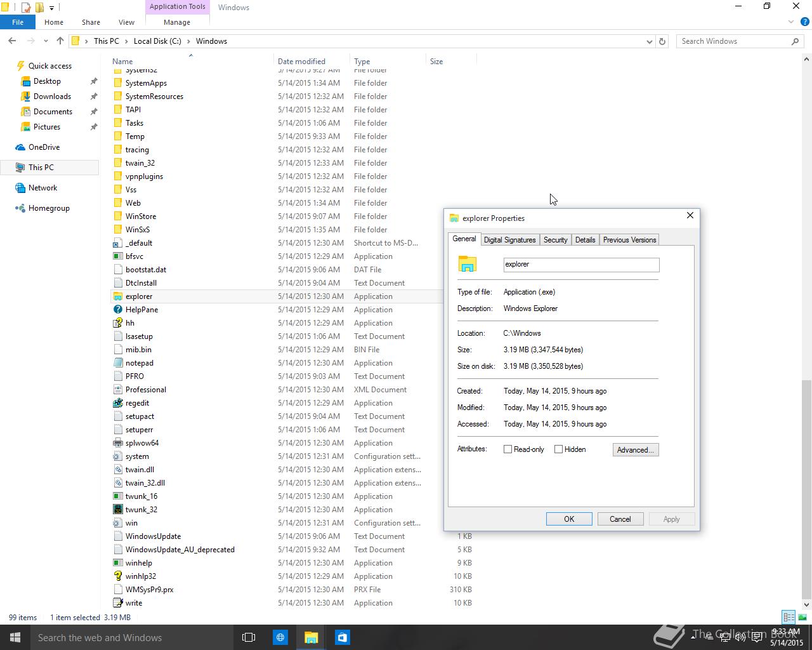The height and width of the screenshot is (650, 812).
Task: Open the globe browser icon on taskbar
Action: (x=280, y=637)
